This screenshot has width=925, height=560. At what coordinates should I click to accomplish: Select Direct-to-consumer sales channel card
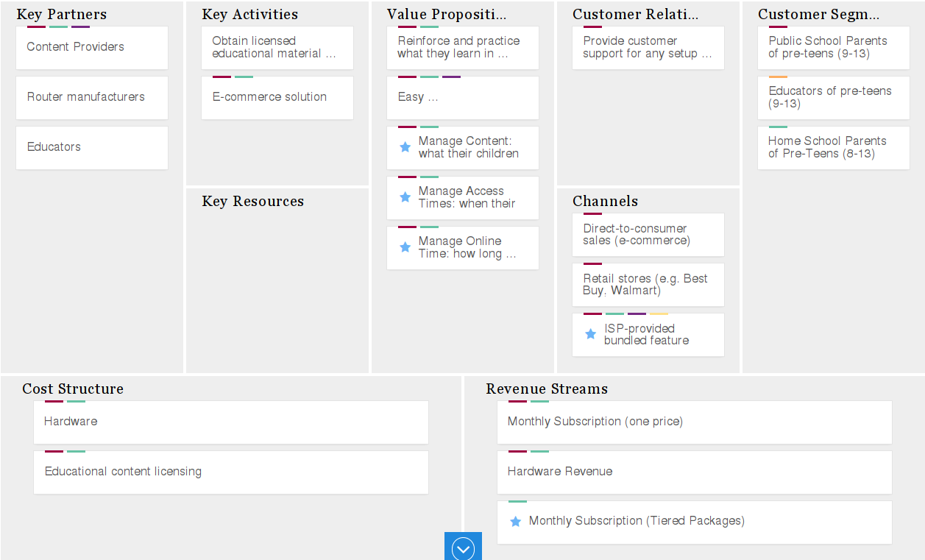648,235
